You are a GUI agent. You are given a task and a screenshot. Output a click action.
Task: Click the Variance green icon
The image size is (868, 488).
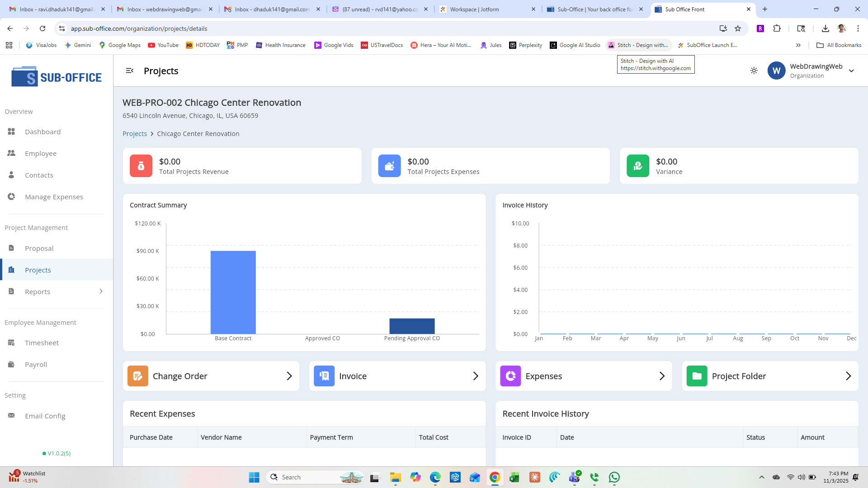[x=638, y=166]
